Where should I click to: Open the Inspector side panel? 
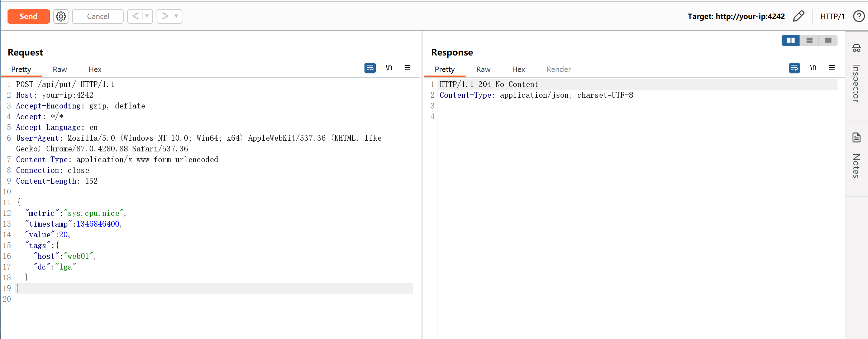[x=856, y=76]
